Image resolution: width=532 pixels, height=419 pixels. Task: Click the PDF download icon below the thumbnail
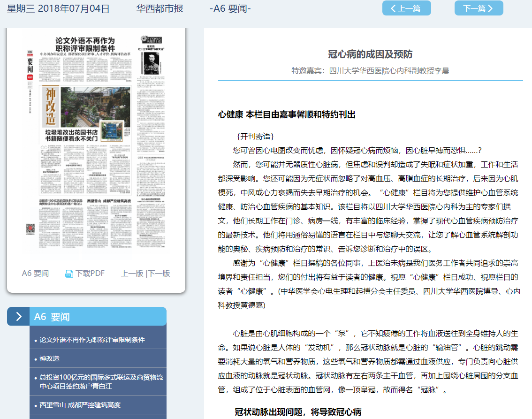pyautogui.click(x=69, y=274)
